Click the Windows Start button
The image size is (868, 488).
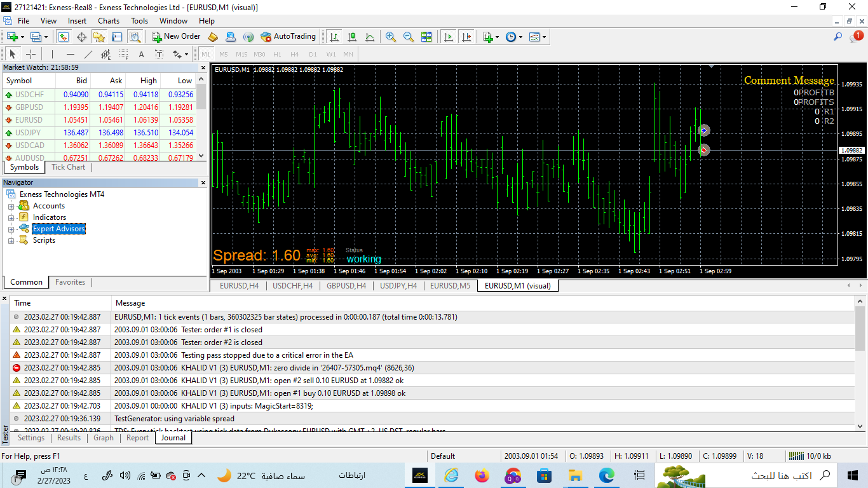tap(853, 475)
